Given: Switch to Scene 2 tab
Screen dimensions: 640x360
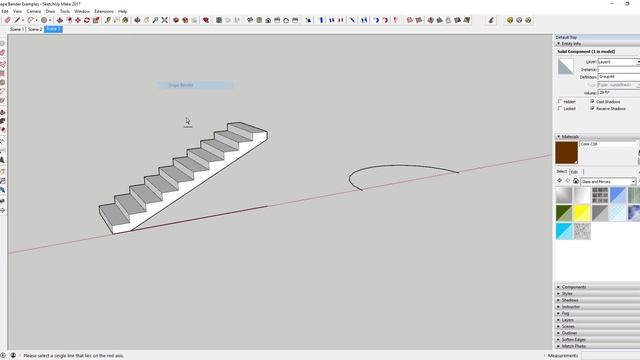Looking at the screenshot, I should 35,29.
